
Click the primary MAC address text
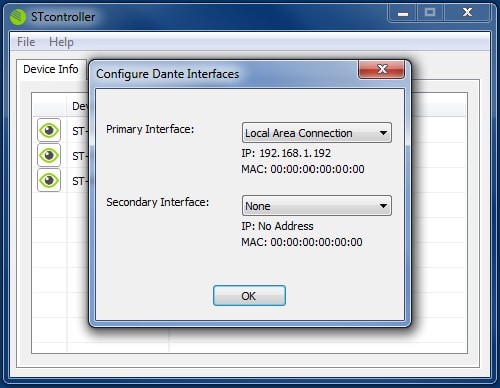click(303, 169)
